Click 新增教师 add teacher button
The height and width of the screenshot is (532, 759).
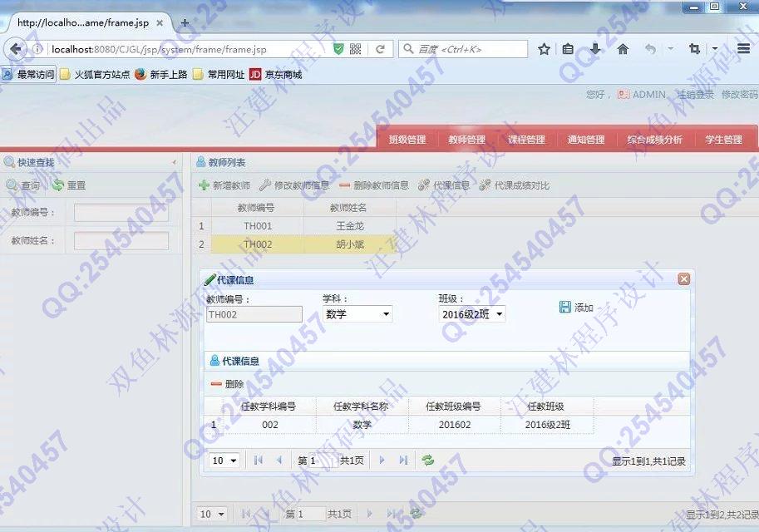[224, 185]
